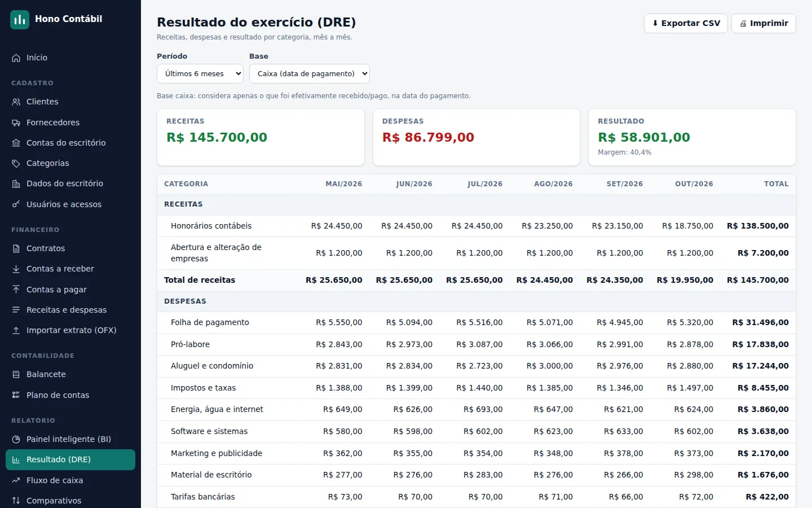Image resolution: width=812 pixels, height=508 pixels.
Task: Click the Tarifas bancárias row label
Action: pos(203,497)
